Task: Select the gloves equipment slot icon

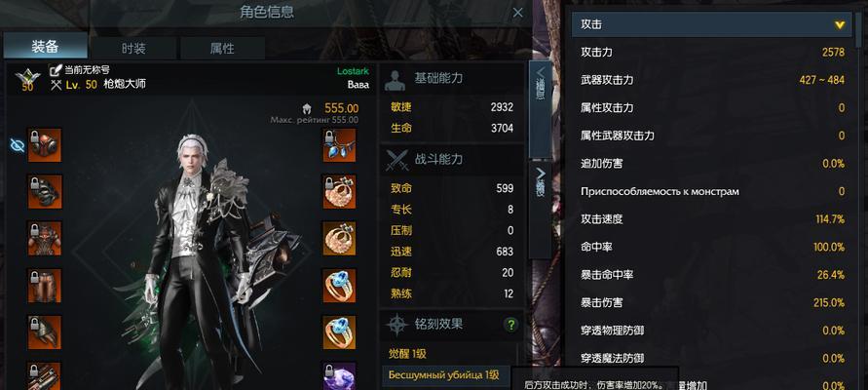Action: tap(44, 332)
